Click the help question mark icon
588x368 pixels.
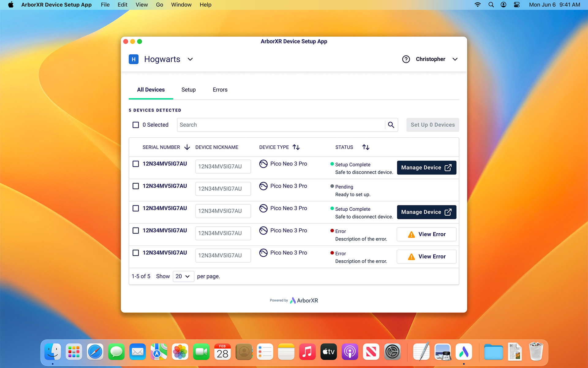point(406,59)
